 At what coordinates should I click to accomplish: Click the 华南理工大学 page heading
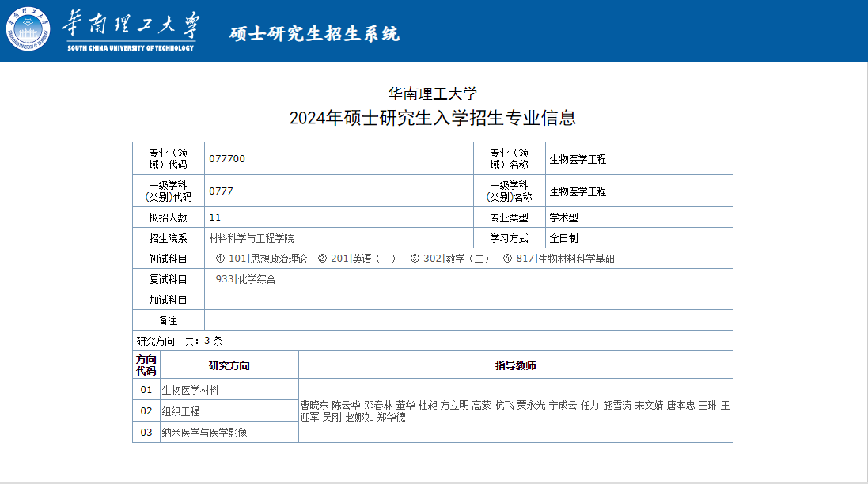(432, 93)
